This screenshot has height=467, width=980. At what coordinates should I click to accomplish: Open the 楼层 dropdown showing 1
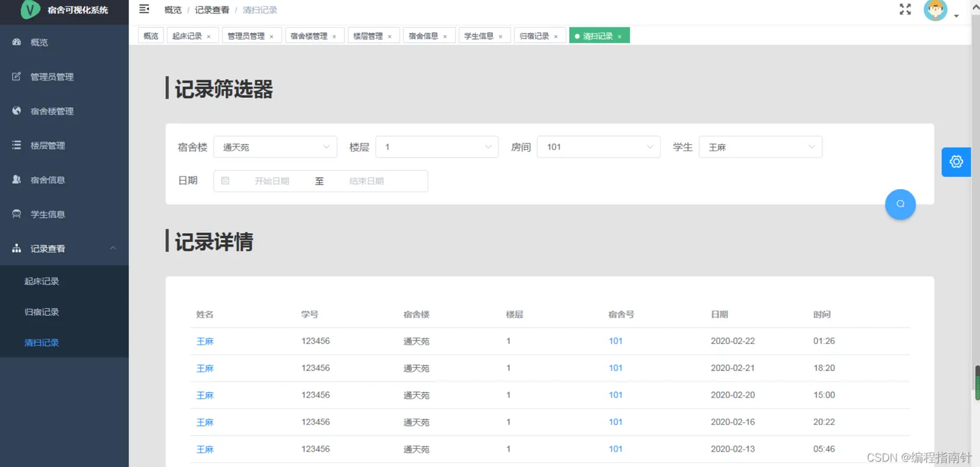tap(437, 147)
